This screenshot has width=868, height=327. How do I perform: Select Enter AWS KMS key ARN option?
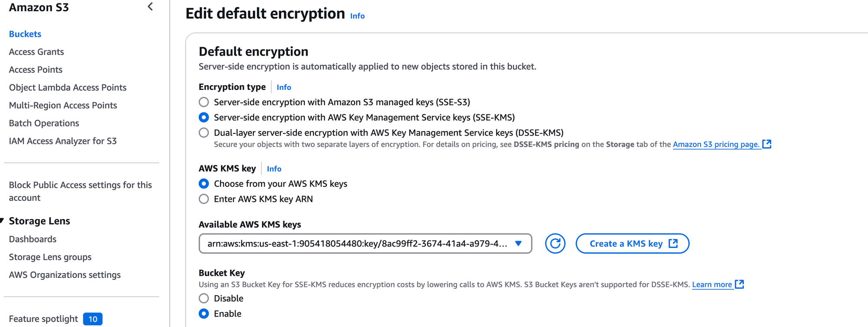[x=204, y=199]
